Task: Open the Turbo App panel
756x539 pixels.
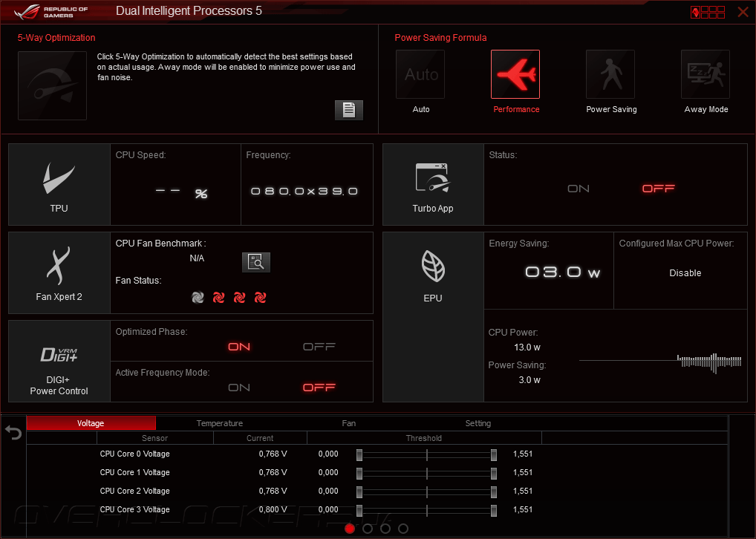Action: click(x=433, y=185)
